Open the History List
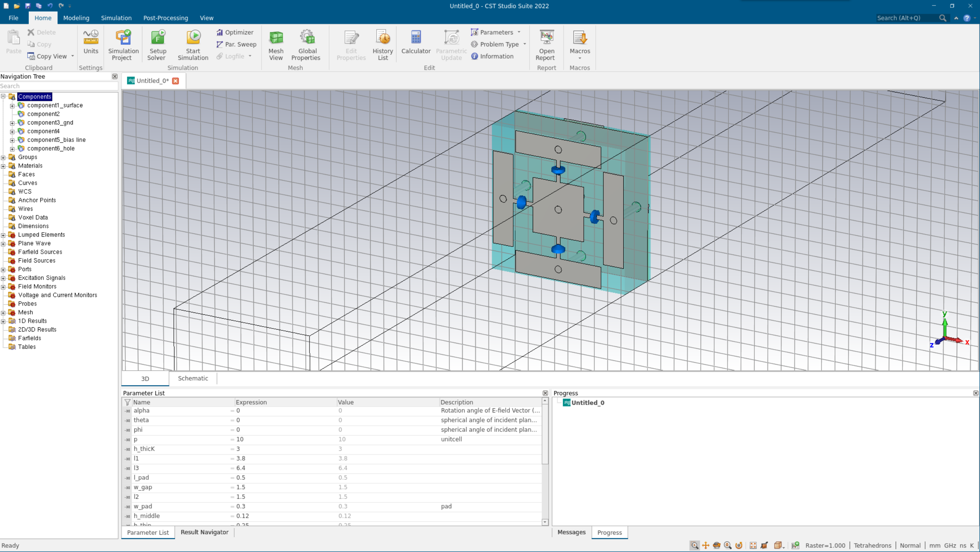The width and height of the screenshot is (980, 552). 382,45
